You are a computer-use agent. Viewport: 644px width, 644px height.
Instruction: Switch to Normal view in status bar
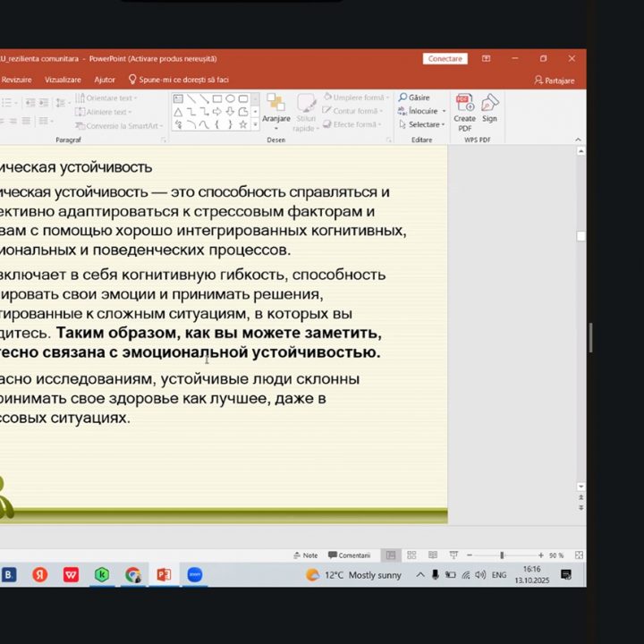coord(391,555)
